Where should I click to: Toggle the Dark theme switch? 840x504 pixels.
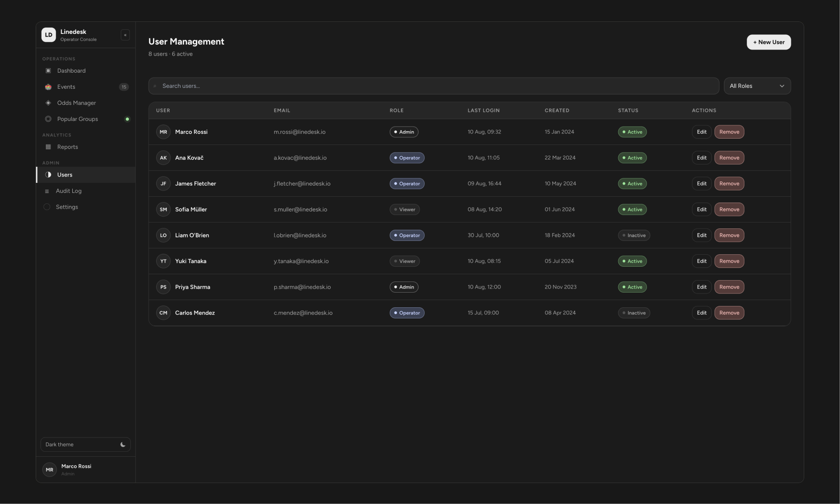86,445
